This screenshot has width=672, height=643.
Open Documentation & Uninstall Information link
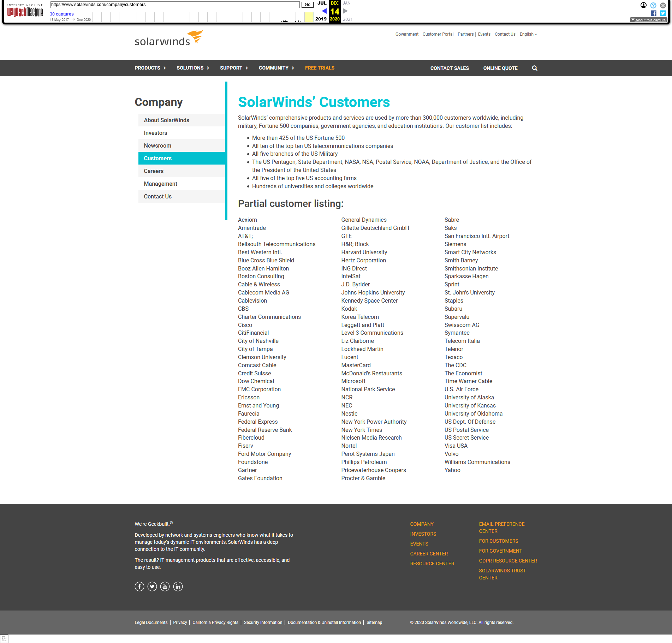[324, 623]
